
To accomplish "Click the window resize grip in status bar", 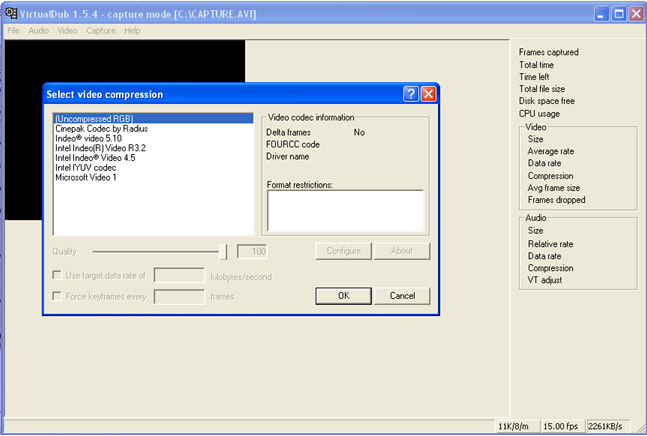I will 640,428.
